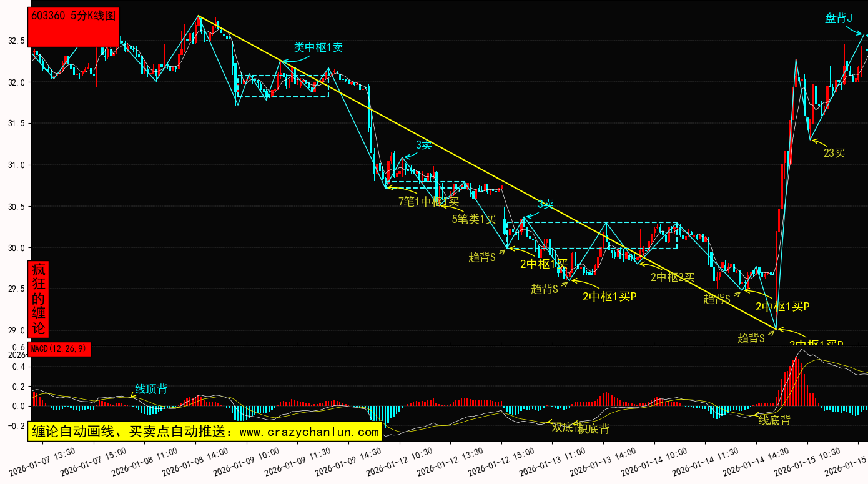868x484 pixels.
Task: Click the 29.0 price axis label
Action: [16, 330]
